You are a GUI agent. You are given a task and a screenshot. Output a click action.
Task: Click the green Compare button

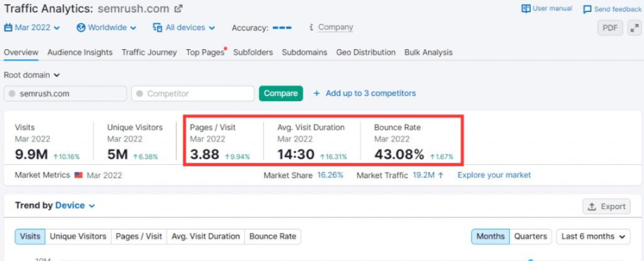tap(281, 93)
